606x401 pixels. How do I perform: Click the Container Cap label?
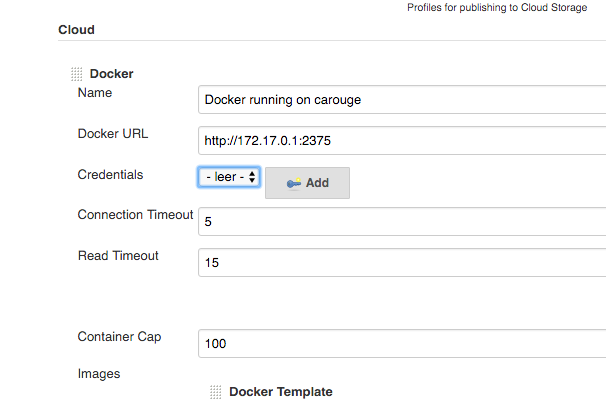119,337
